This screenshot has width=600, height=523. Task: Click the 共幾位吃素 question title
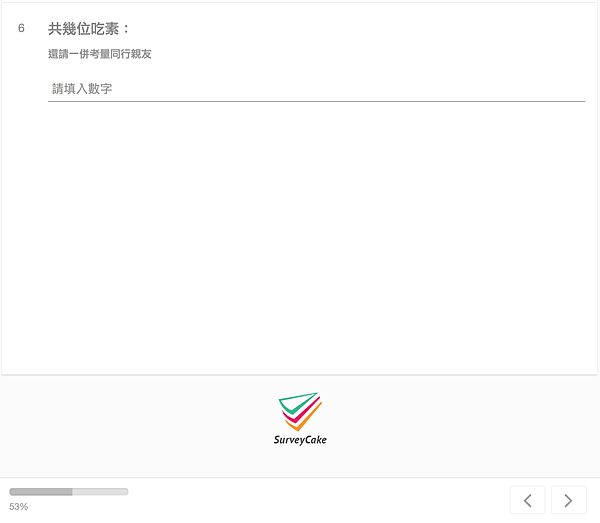83,29
